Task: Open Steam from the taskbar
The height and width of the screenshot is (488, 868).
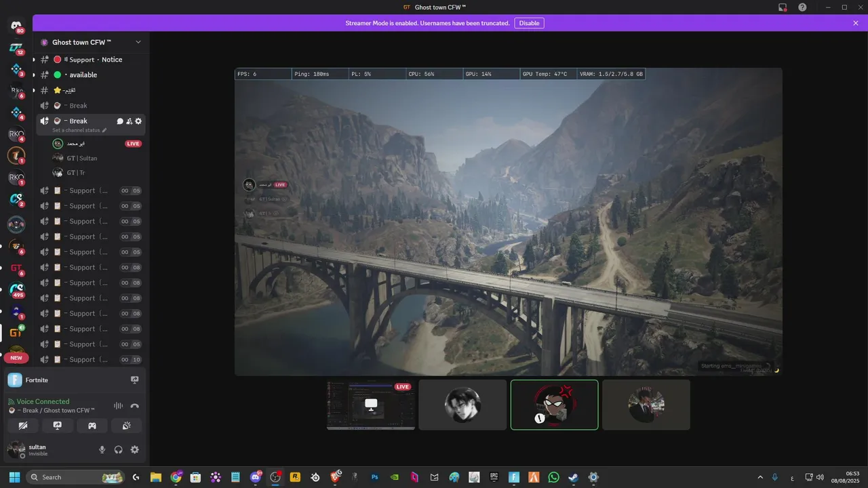Action: coord(574,477)
